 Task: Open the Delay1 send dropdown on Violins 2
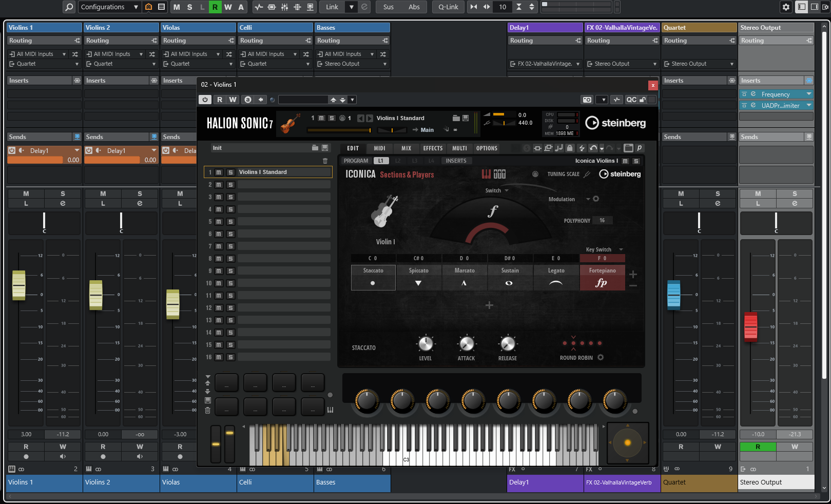click(153, 150)
